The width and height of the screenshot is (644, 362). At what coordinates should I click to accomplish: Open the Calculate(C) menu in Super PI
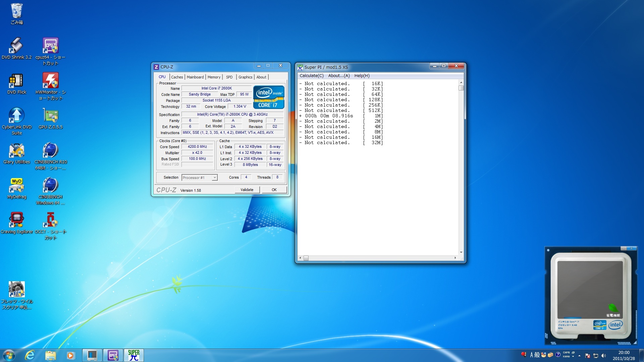point(311,76)
